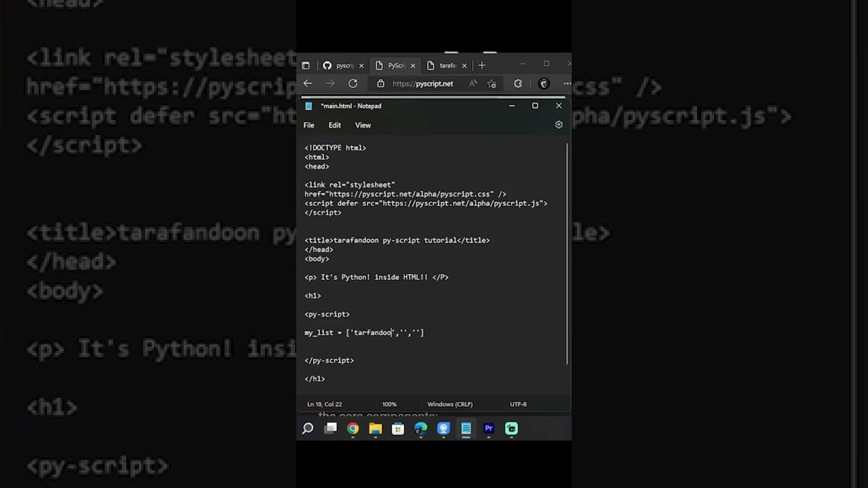Click the 'my_list =' code line
The height and width of the screenshot is (488, 868).
point(364,332)
